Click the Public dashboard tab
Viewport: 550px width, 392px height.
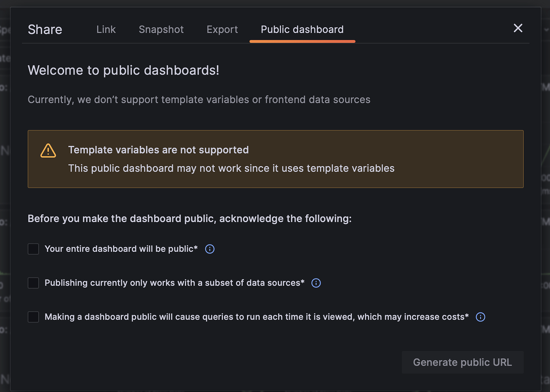click(x=302, y=29)
